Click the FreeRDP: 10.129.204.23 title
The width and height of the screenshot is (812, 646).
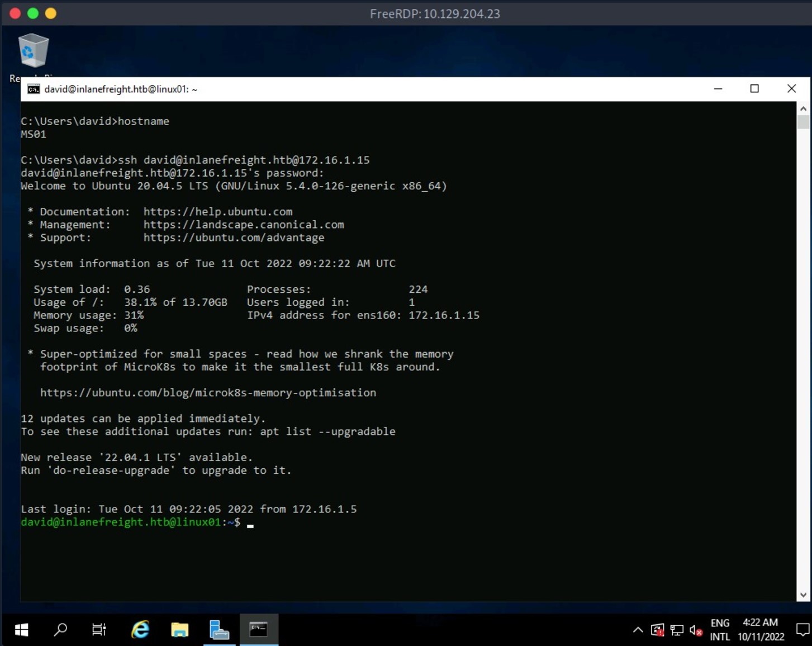click(x=435, y=14)
